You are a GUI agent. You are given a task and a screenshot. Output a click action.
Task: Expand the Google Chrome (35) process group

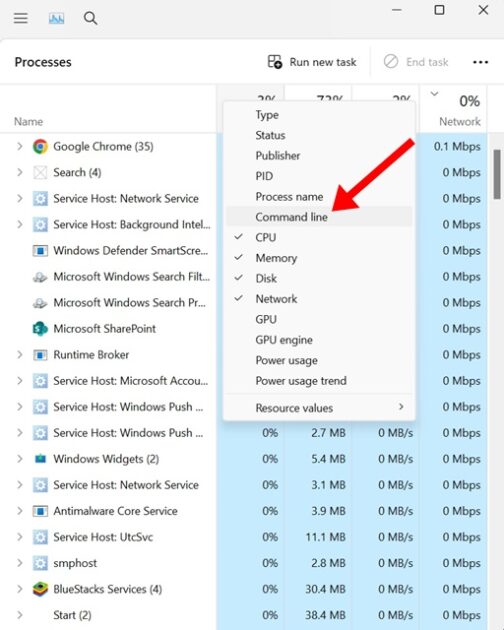[x=19, y=147]
